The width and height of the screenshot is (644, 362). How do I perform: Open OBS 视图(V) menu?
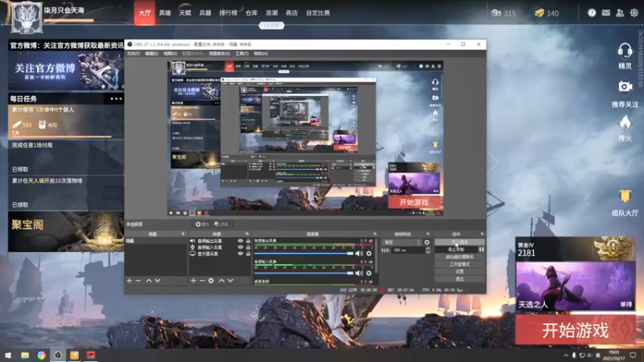point(170,54)
